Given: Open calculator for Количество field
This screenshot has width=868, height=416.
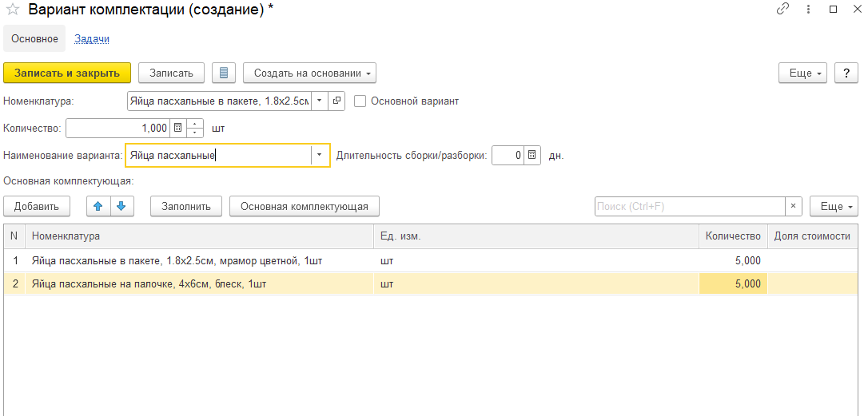Looking at the screenshot, I should (x=178, y=128).
